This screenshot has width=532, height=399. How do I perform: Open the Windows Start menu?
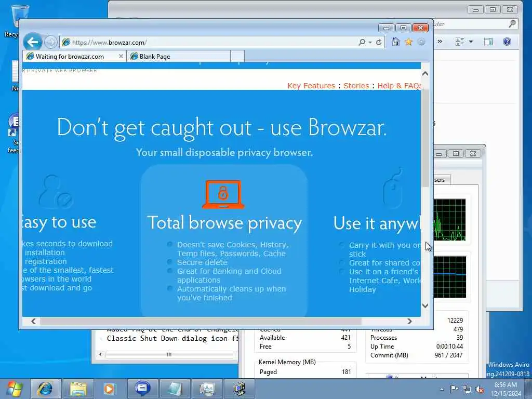pos(14,389)
